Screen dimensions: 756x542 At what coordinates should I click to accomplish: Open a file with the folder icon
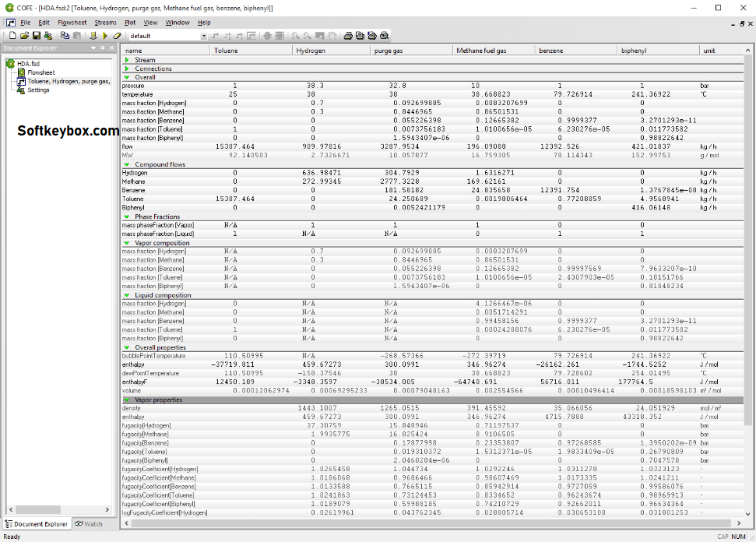pos(25,36)
